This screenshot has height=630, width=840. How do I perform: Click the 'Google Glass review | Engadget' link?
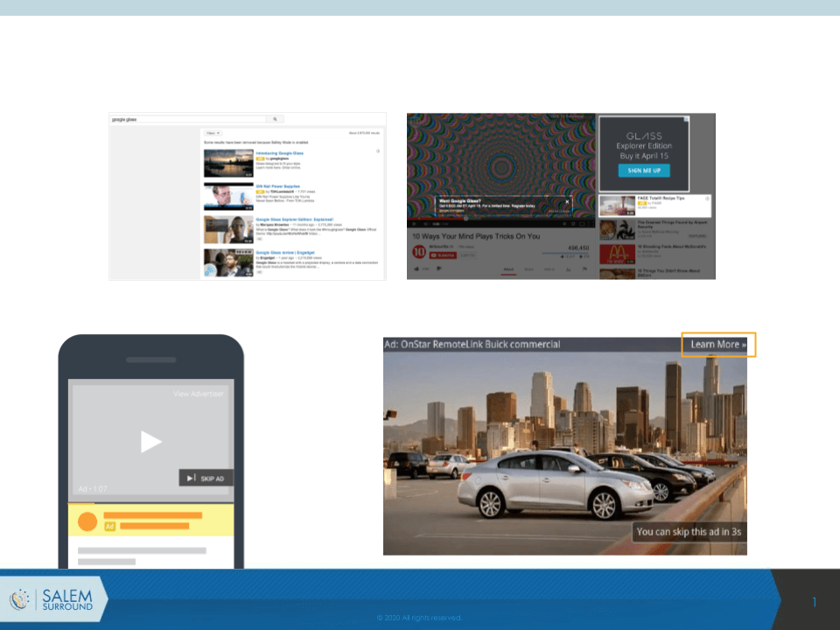point(285,252)
